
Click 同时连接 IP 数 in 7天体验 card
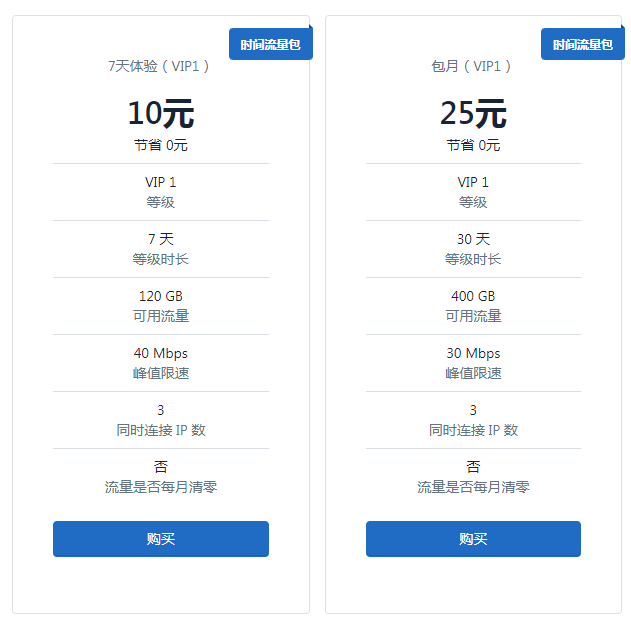(160, 430)
